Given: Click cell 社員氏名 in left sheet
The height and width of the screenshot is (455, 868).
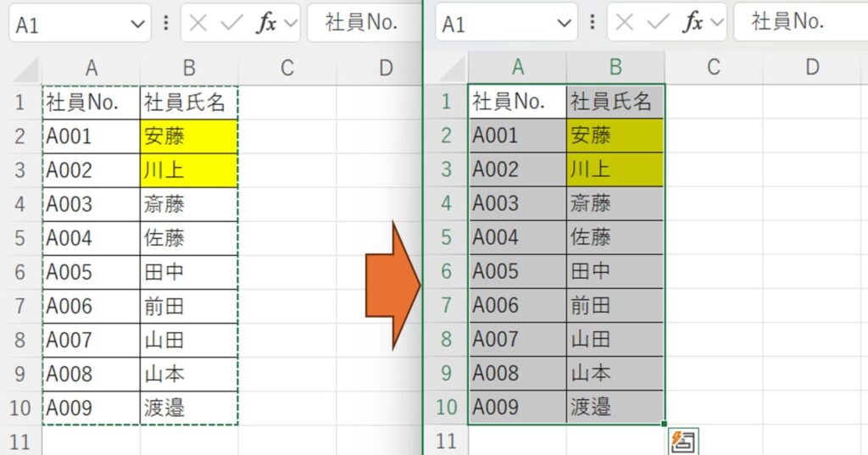Looking at the screenshot, I should [189, 103].
